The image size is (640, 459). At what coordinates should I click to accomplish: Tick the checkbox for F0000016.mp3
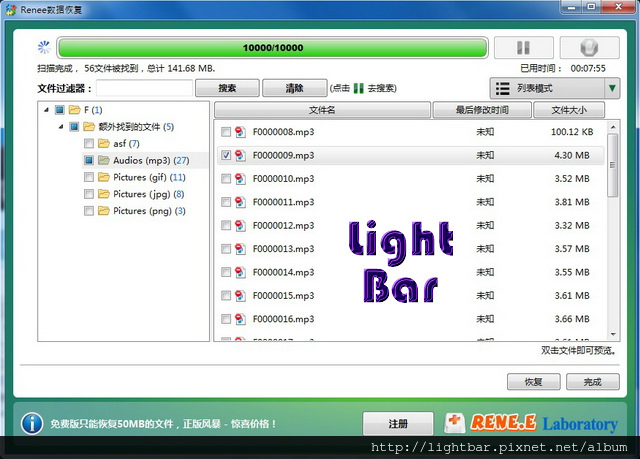tap(226, 319)
